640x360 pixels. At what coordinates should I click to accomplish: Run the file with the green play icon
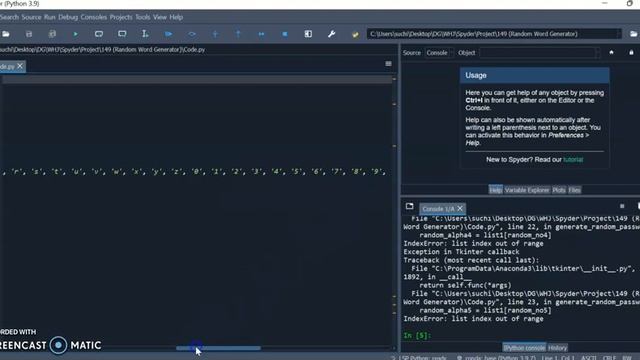coord(76,34)
